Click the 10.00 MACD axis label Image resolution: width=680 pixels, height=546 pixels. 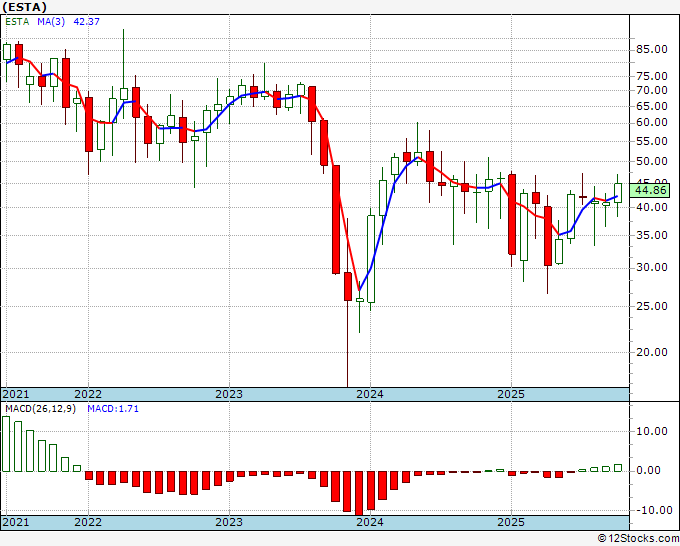click(651, 431)
